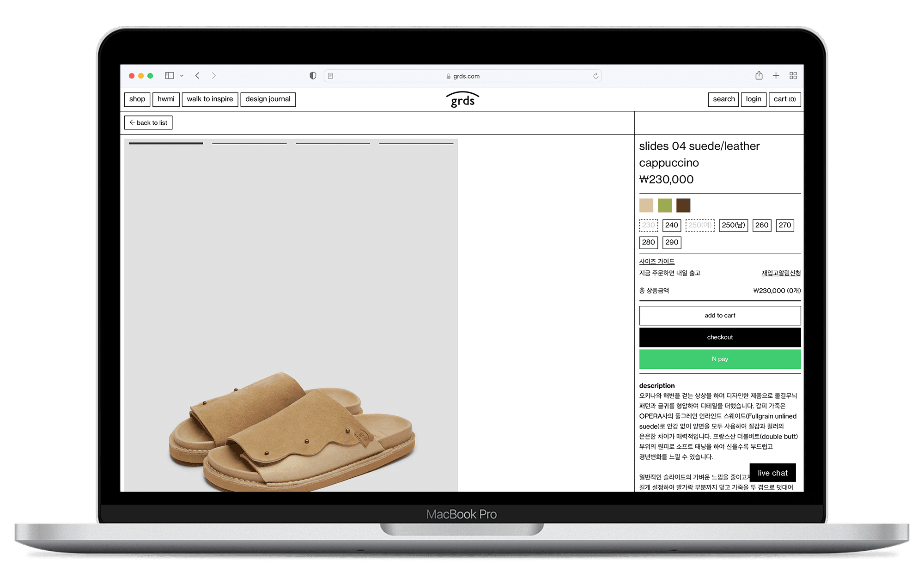The image size is (924, 578).
Task: Open the Safari share icon
Action: coord(759,76)
